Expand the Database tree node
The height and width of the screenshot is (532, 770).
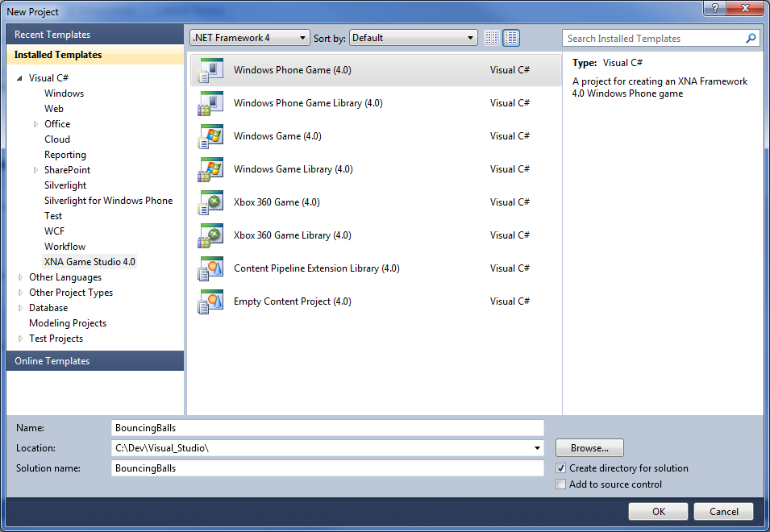[x=20, y=308]
